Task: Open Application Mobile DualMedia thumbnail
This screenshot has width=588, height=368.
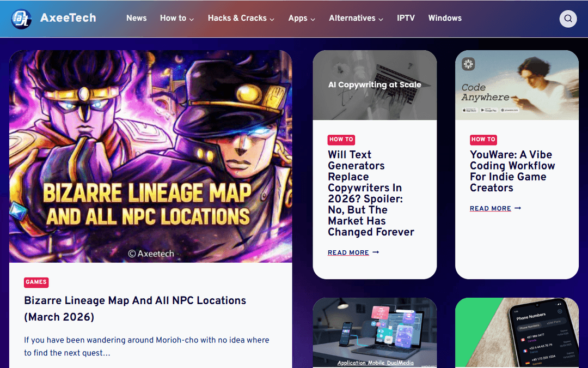Action: [x=375, y=333]
